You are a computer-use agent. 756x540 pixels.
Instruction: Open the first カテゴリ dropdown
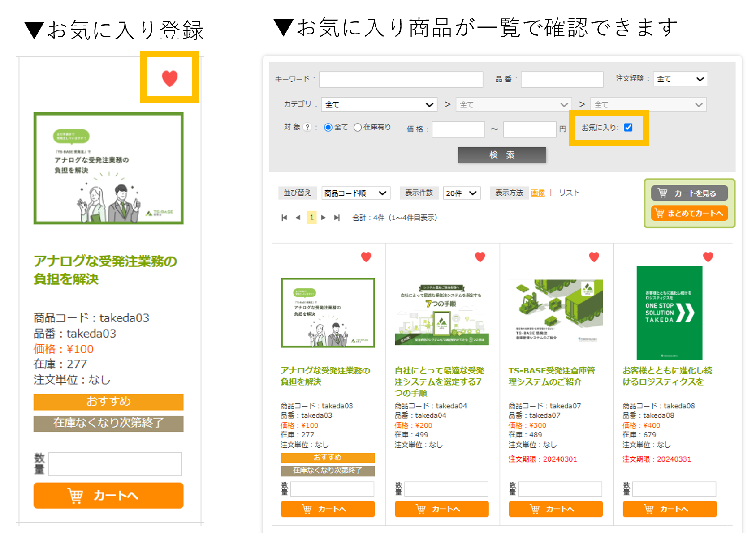coord(379,104)
